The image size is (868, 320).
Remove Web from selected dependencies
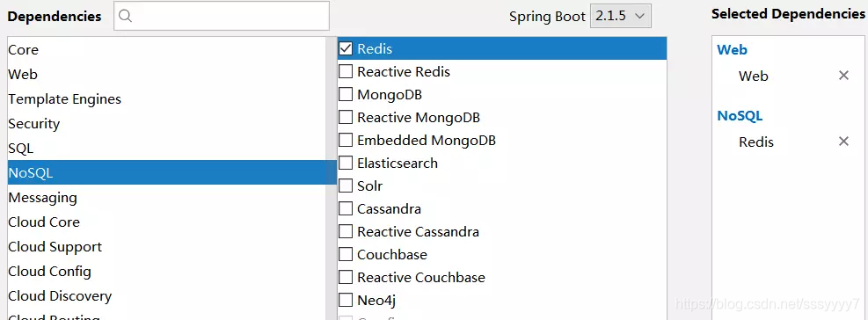843,76
